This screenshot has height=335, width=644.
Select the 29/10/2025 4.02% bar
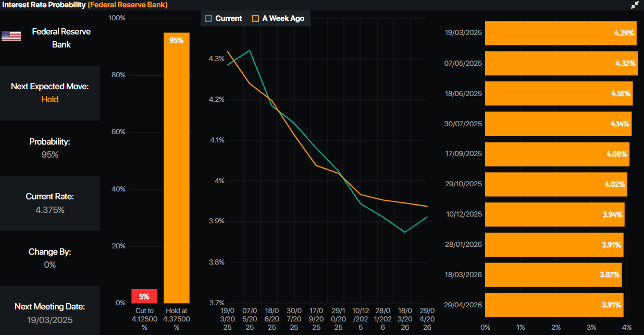click(556, 184)
